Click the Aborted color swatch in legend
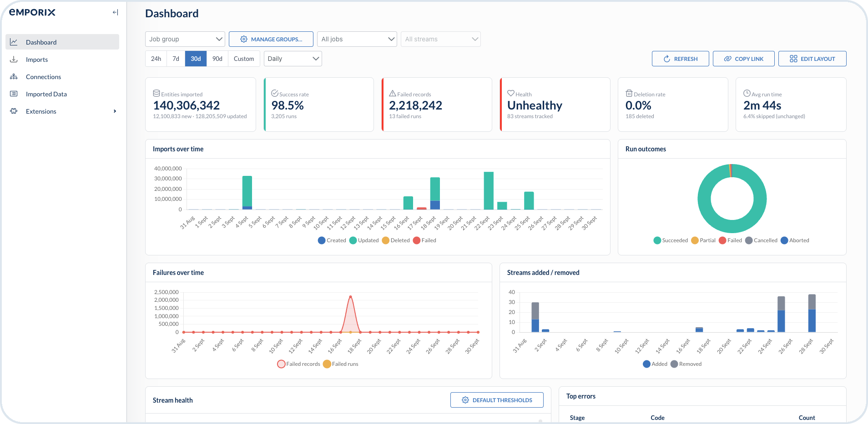This screenshot has width=868, height=424. pyautogui.click(x=784, y=240)
